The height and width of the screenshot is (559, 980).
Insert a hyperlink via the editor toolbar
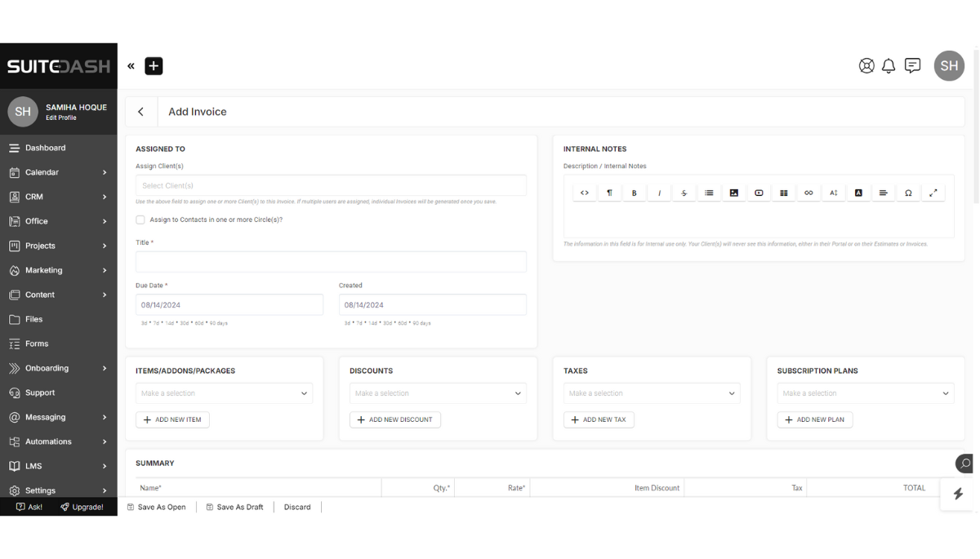[x=808, y=192]
